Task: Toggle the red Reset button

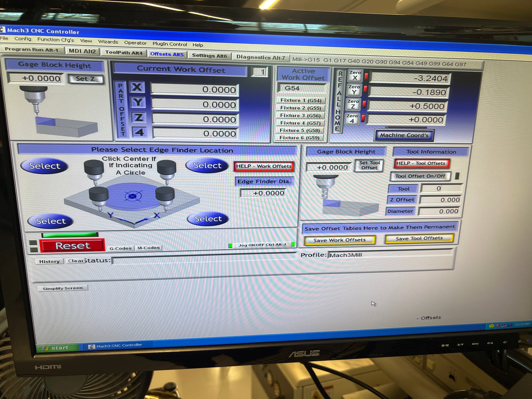Action: point(72,246)
